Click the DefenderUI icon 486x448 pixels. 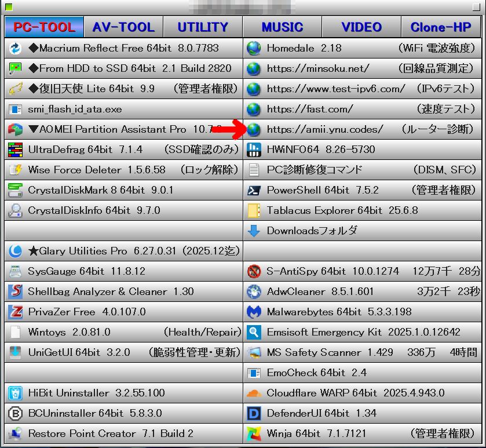coord(254,413)
